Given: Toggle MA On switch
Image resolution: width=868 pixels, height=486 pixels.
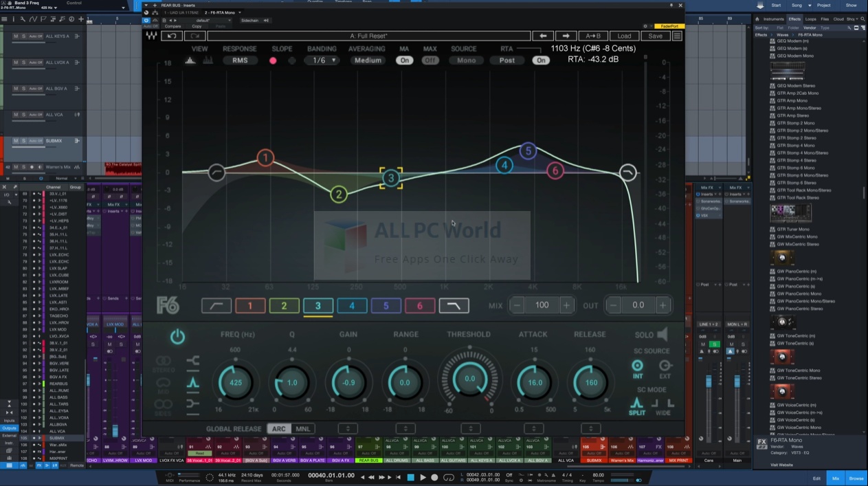Looking at the screenshot, I should pyautogui.click(x=404, y=60).
